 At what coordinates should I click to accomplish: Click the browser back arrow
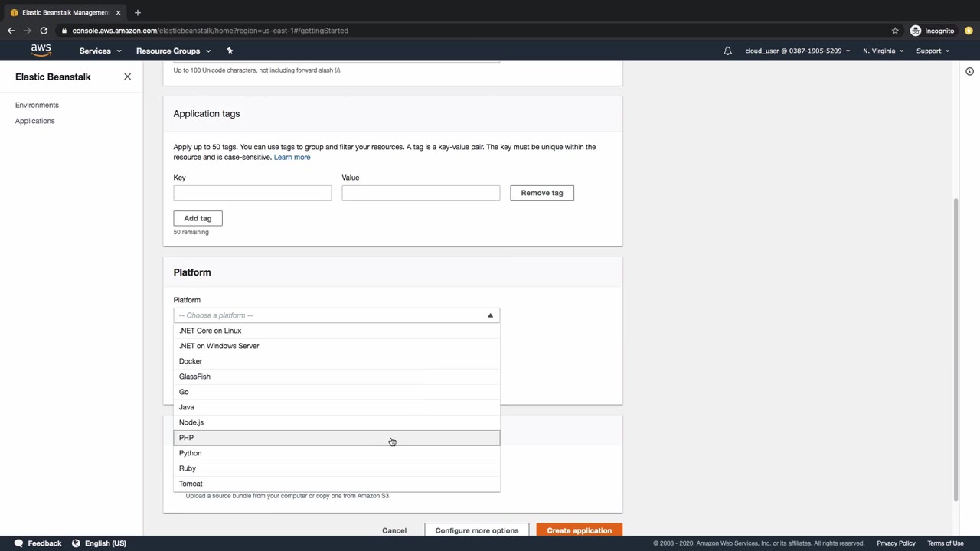11,31
